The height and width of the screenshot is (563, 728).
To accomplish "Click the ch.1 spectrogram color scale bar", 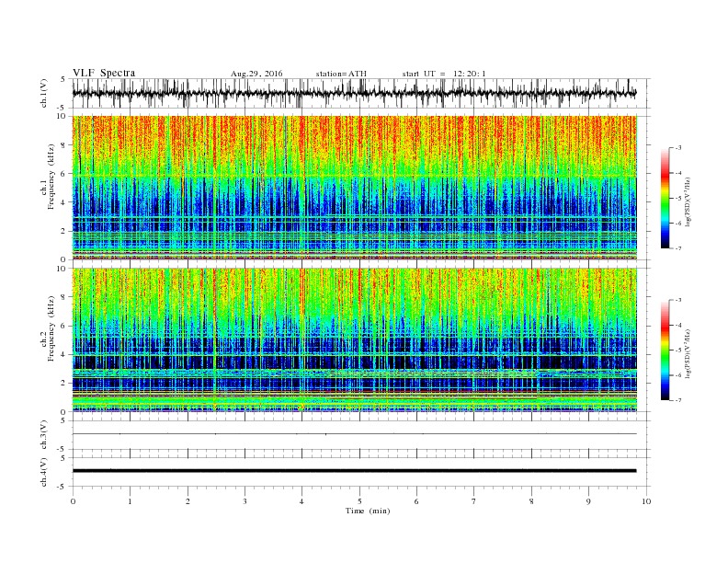I will (x=665, y=198).
